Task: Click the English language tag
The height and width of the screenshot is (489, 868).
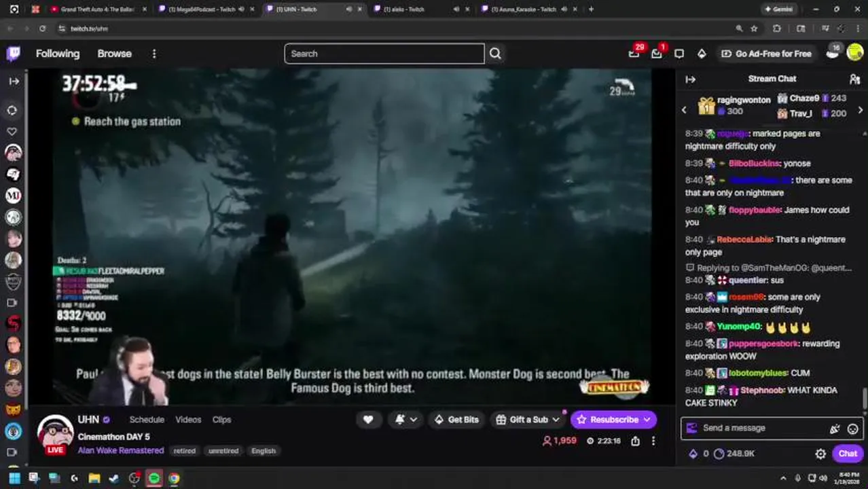Action: coord(264,451)
